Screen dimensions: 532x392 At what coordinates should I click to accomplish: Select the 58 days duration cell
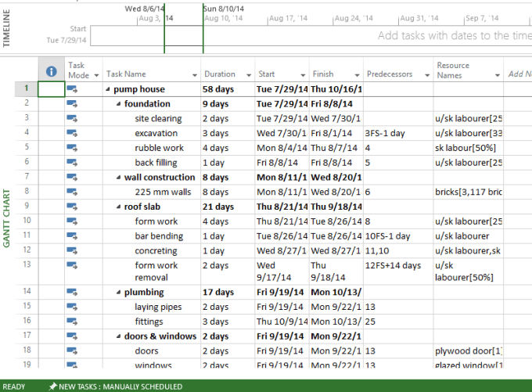pyautogui.click(x=228, y=89)
